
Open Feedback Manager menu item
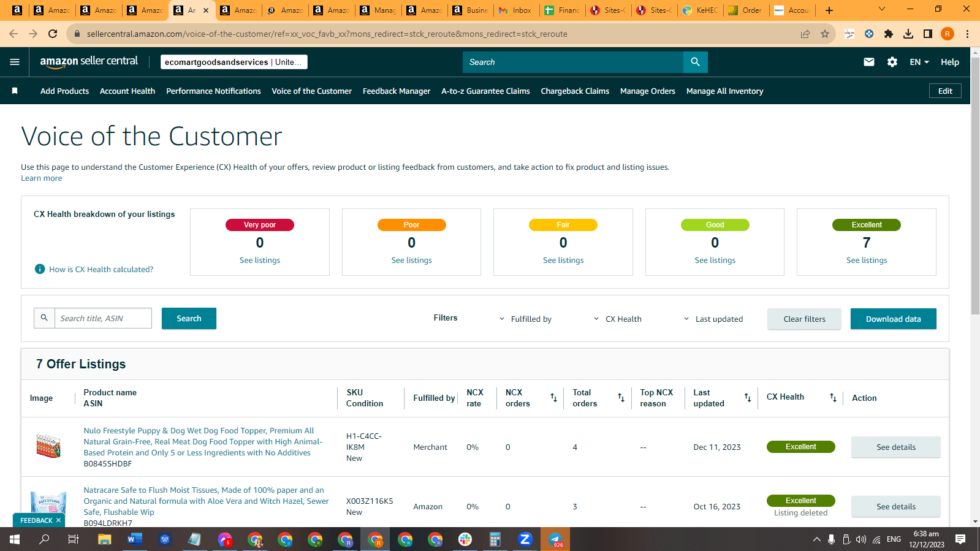397,91
